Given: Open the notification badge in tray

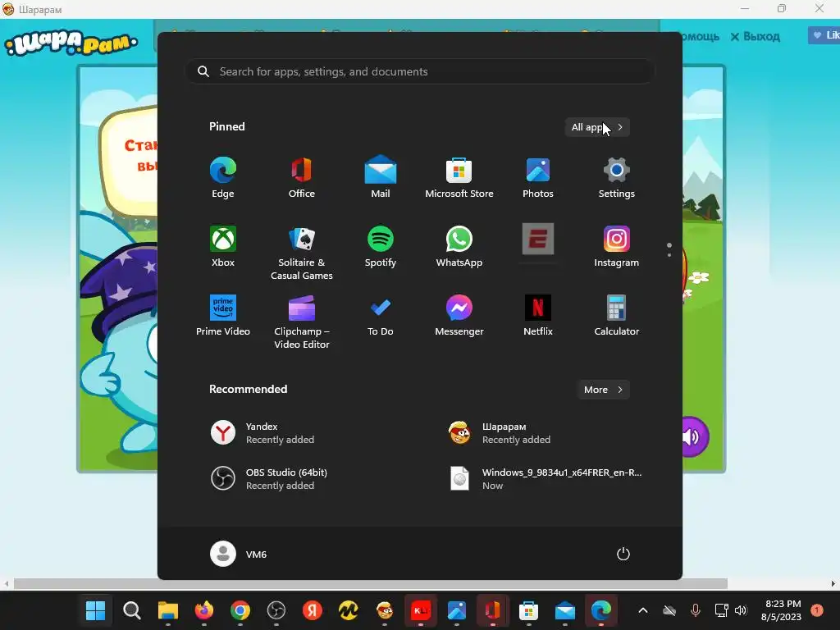Looking at the screenshot, I should click(817, 610).
